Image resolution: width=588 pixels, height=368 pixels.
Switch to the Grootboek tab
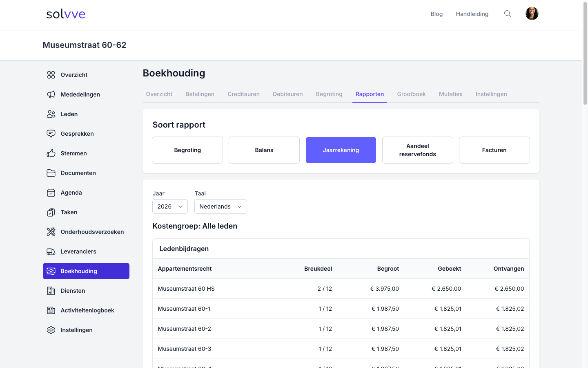411,94
